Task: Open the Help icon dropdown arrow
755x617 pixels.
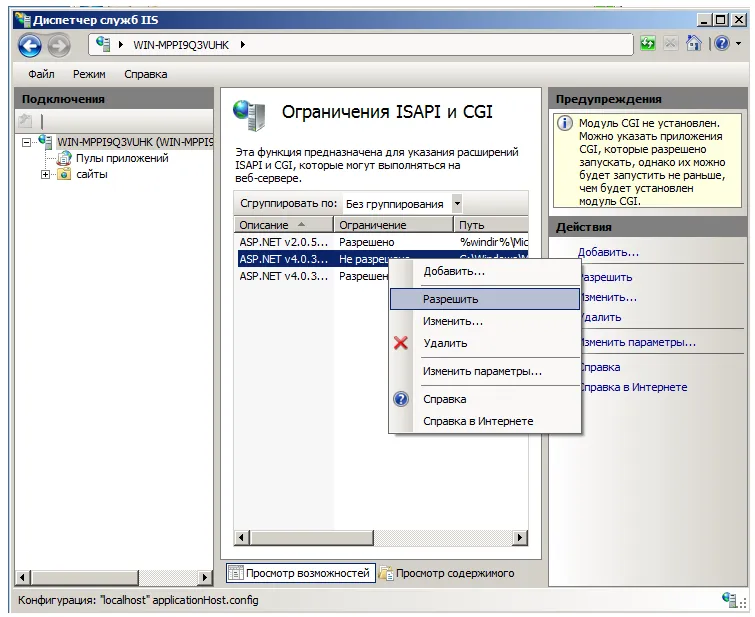Action: coord(739,44)
